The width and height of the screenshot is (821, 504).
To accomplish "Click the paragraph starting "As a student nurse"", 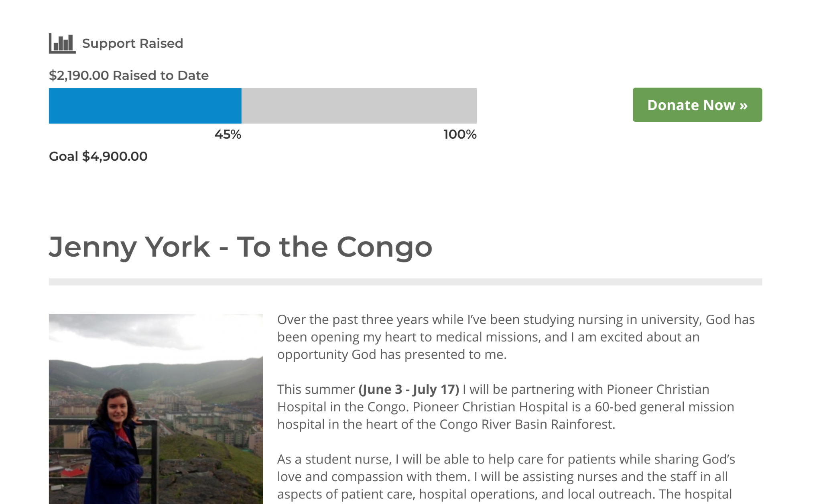I will tap(506, 476).
